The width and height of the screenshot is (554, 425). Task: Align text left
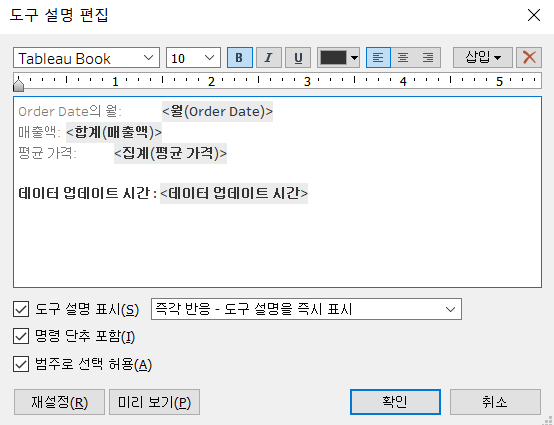(378, 58)
